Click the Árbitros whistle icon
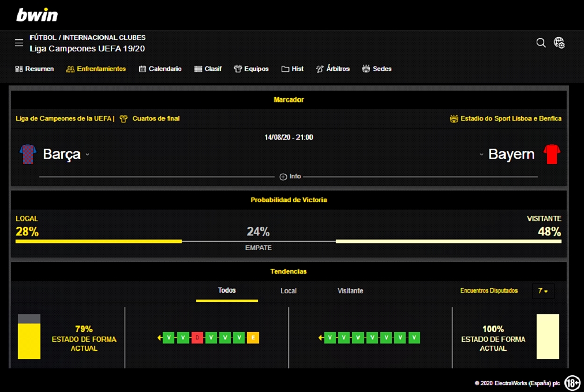 [320, 69]
